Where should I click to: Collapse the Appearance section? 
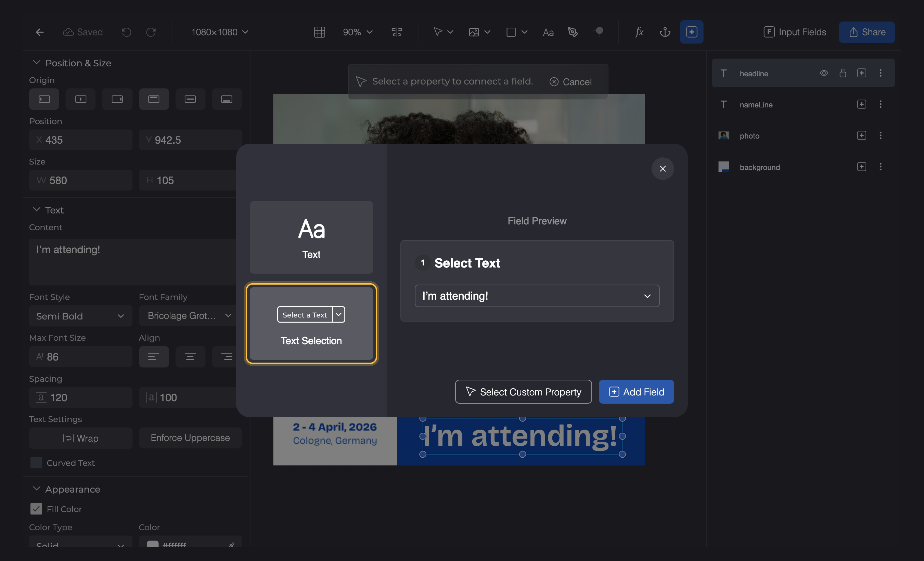click(36, 488)
